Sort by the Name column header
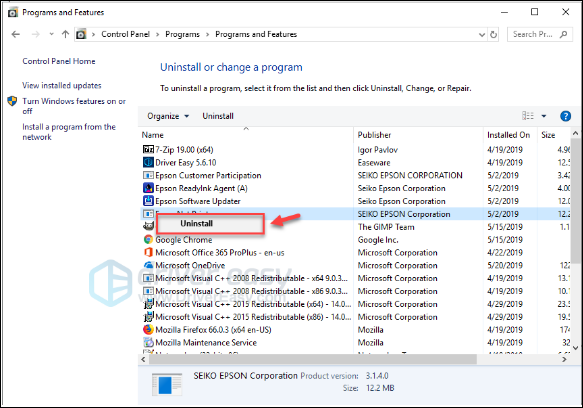 click(x=152, y=135)
